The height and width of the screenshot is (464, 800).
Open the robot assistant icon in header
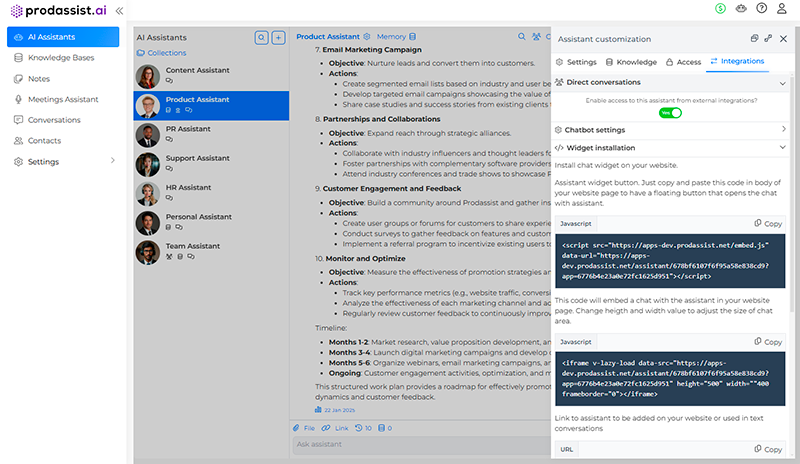click(x=740, y=8)
